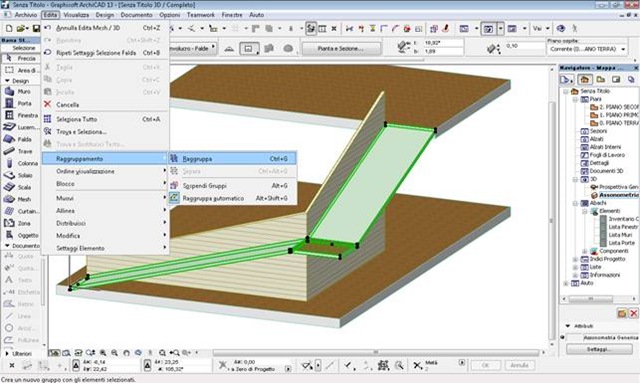Click the 3D globe icon in toolbar
The height and width of the screenshot is (383, 640).
click(561, 28)
